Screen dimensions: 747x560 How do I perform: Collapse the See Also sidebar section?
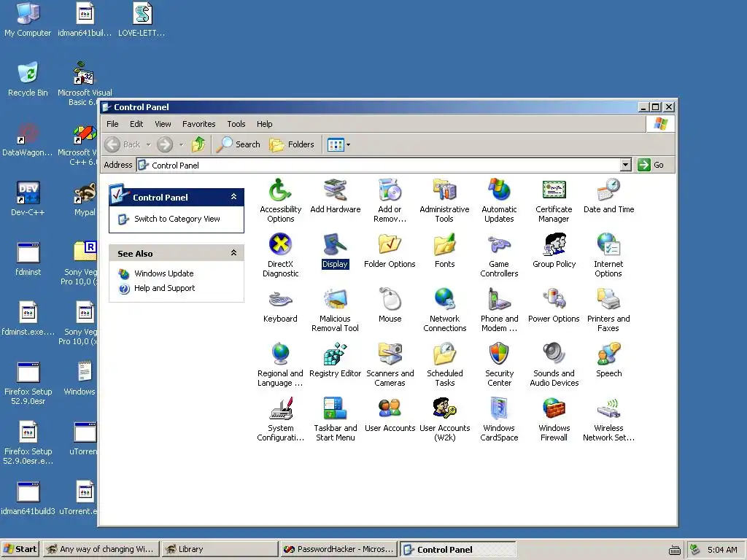coord(233,253)
